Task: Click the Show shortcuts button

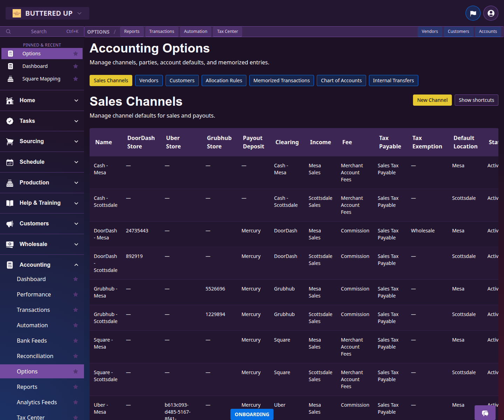Action: 476,100
